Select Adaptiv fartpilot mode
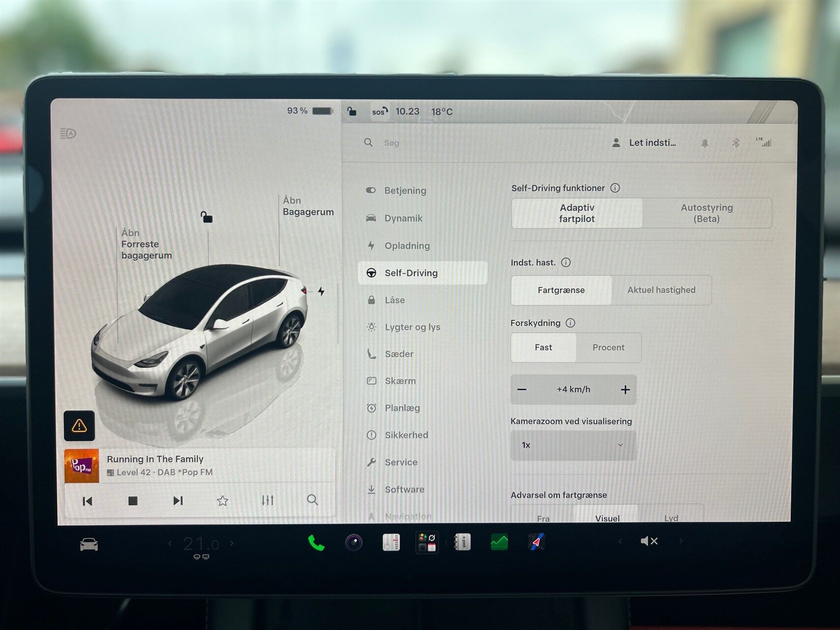Image resolution: width=840 pixels, height=630 pixels. tap(577, 213)
